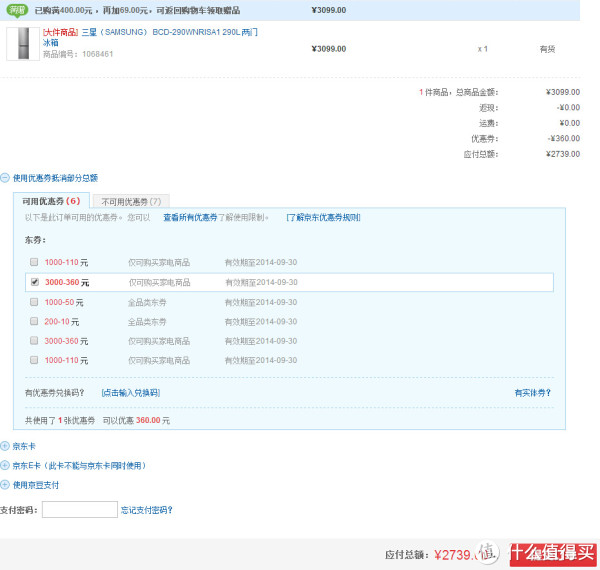Click the green 满赠 promotion badge
600x570 pixels.
(18, 10)
